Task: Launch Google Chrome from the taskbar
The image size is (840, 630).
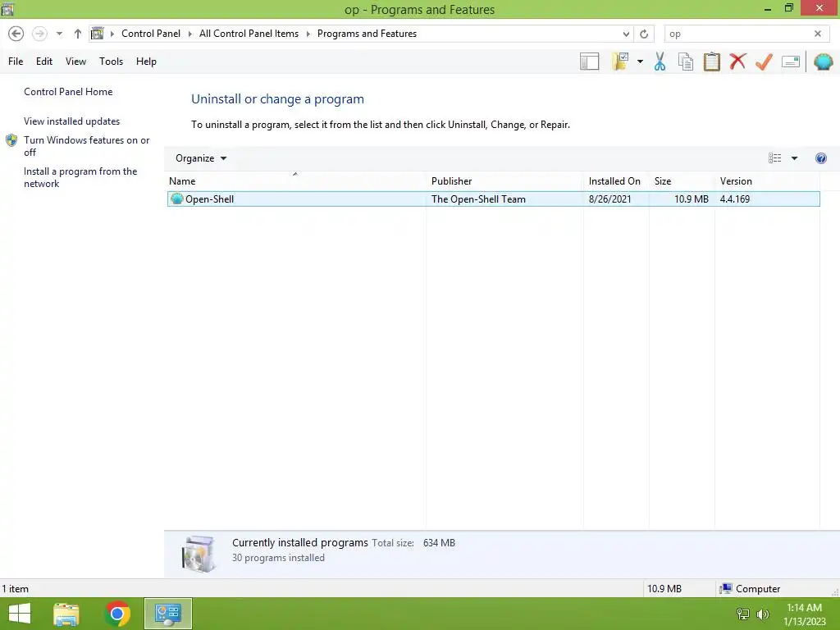Action: click(117, 614)
